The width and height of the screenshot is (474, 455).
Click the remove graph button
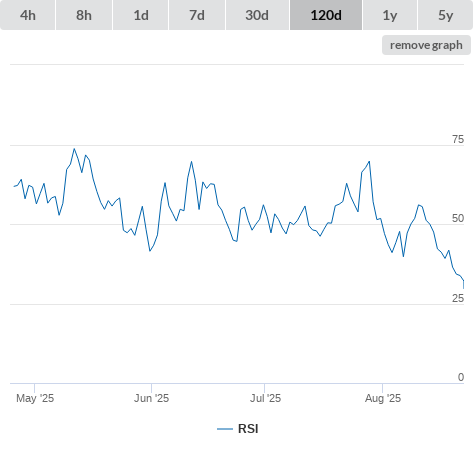(x=426, y=45)
